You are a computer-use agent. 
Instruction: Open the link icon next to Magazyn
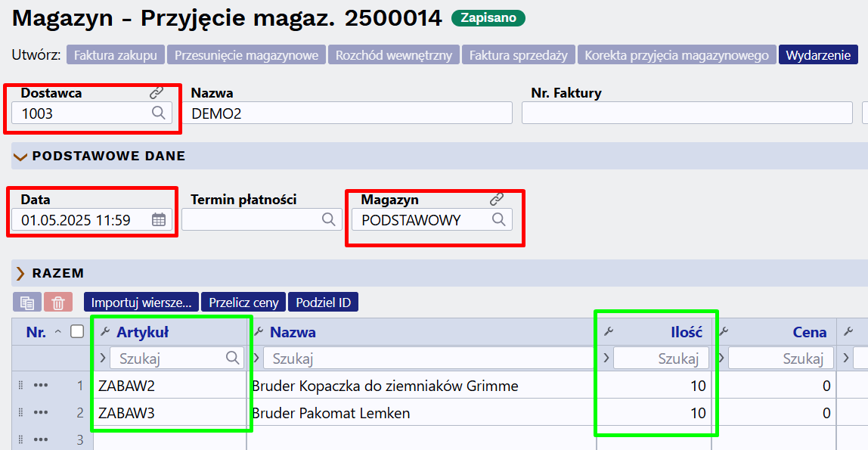point(497,199)
